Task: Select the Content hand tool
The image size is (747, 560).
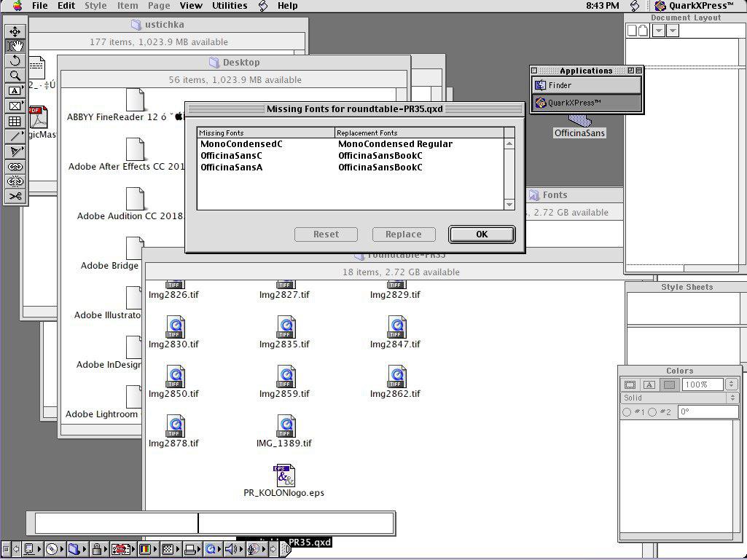Action: click(15, 46)
